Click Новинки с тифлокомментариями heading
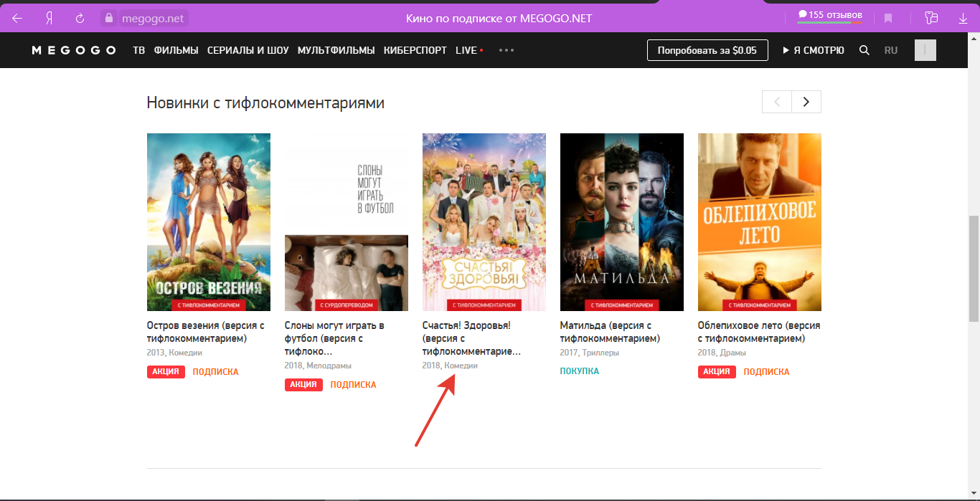The image size is (980, 501). coord(265,102)
